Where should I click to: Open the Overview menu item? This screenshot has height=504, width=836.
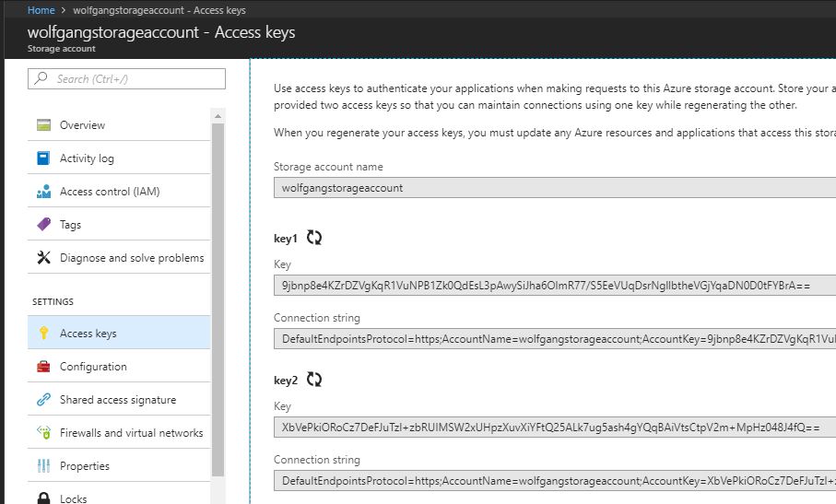click(119, 125)
